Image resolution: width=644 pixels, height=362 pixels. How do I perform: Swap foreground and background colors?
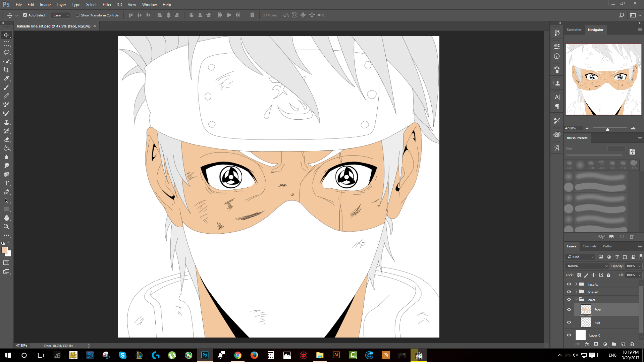click(9, 243)
